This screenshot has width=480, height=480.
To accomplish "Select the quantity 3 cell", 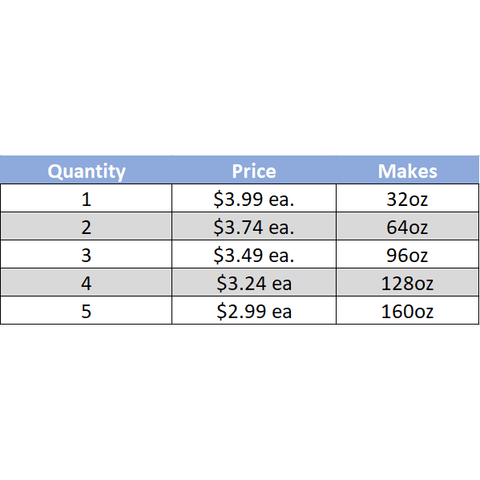I will click(x=86, y=254).
